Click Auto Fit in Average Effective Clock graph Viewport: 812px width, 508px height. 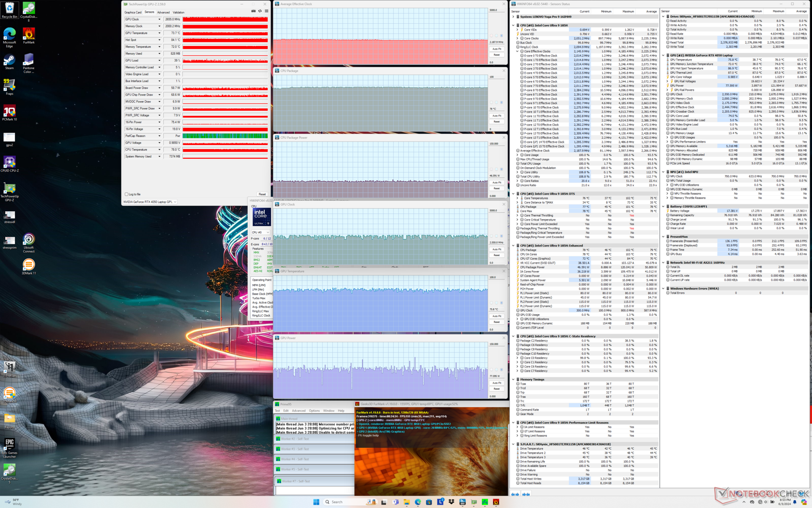coord(497,49)
